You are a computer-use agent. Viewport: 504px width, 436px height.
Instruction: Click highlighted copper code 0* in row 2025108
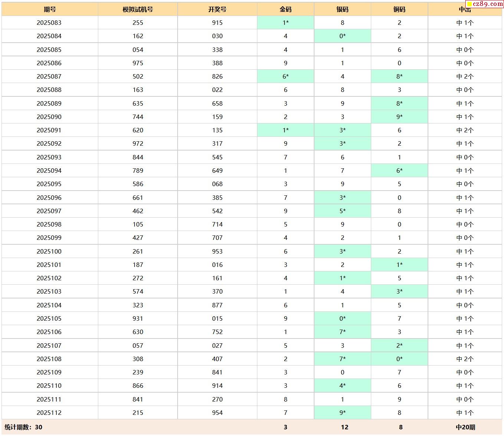pos(399,359)
